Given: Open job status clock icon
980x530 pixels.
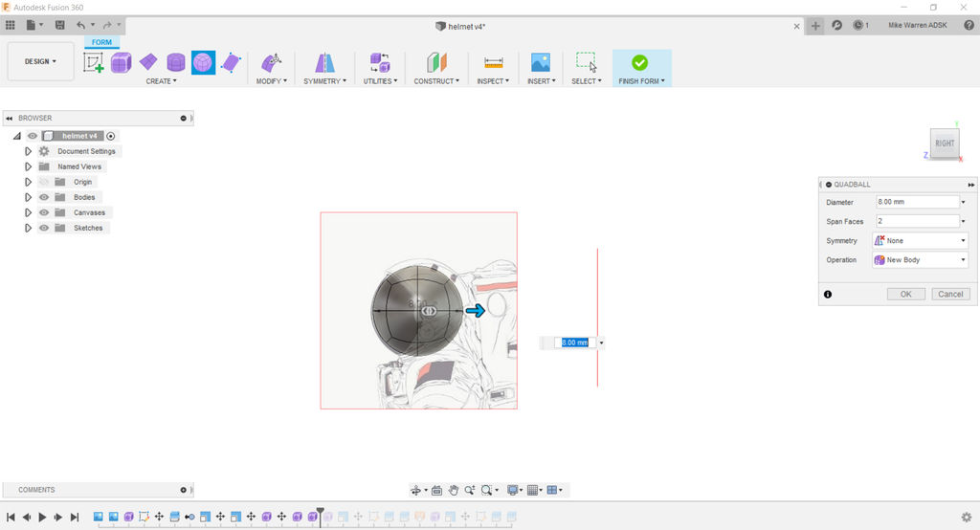Looking at the screenshot, I should [x=858, y=25].
